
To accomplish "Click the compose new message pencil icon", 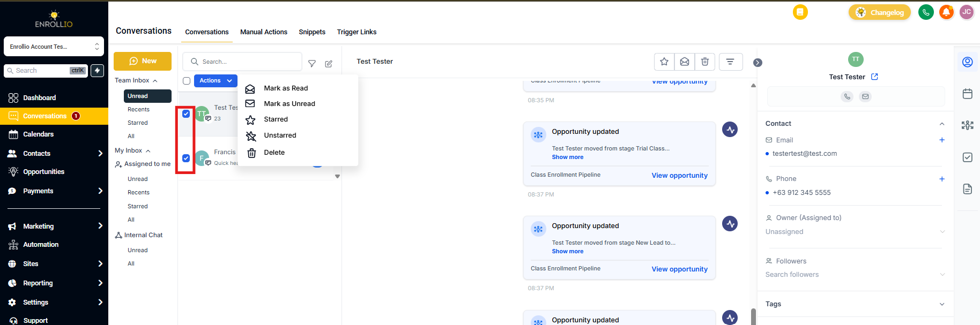I will pyautogui.click(x=329, y=64).
